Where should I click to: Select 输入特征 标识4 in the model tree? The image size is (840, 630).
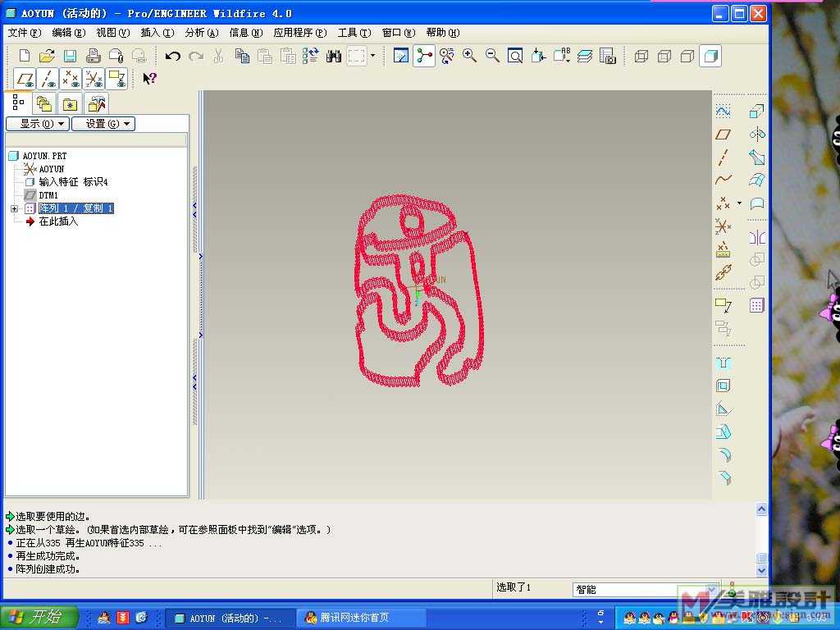pyautogui.click(x=73, y=182)
